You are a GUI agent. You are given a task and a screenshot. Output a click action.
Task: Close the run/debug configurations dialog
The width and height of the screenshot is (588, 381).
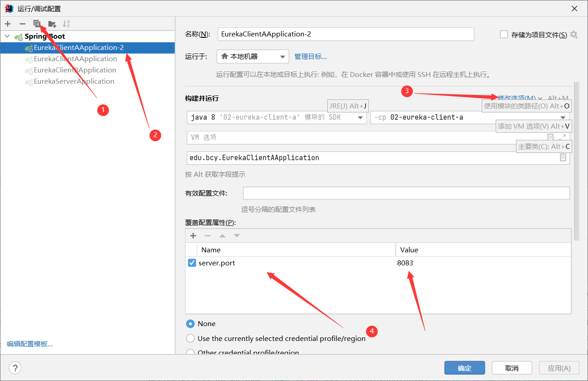click(x=574, y=9)
